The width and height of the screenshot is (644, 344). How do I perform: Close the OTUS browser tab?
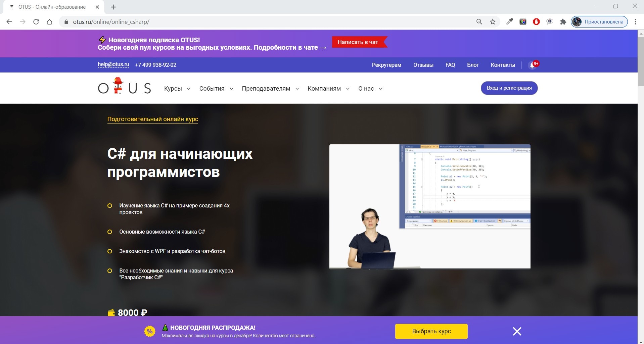pos(97,7)
